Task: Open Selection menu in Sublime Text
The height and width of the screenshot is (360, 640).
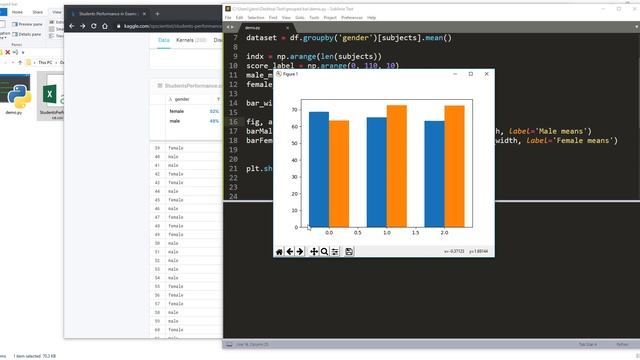Action: [x=256, y=18]
